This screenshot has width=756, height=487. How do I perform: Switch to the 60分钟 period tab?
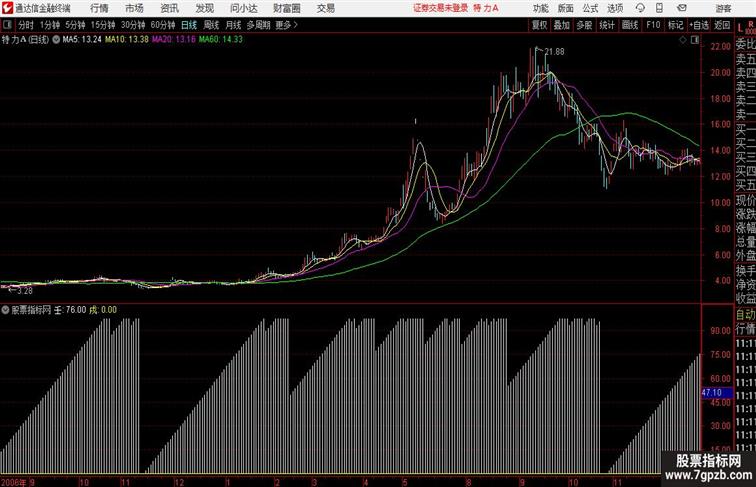[163, 25]
